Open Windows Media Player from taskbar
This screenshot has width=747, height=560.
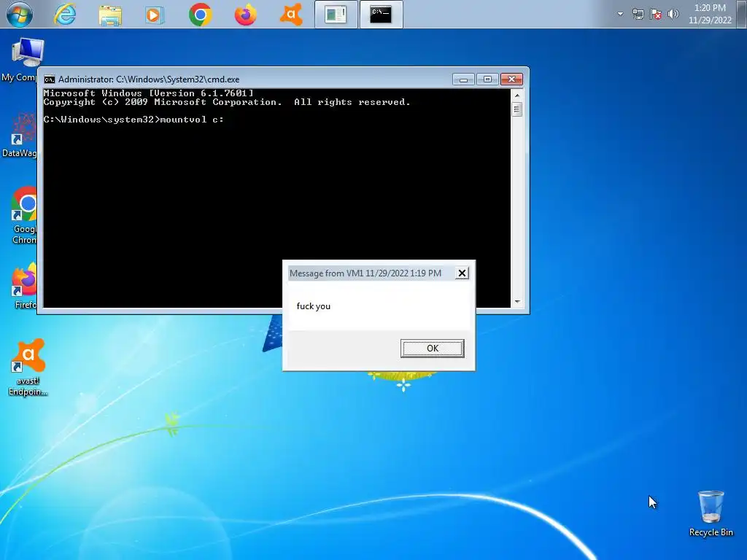(x=155, y=15)
